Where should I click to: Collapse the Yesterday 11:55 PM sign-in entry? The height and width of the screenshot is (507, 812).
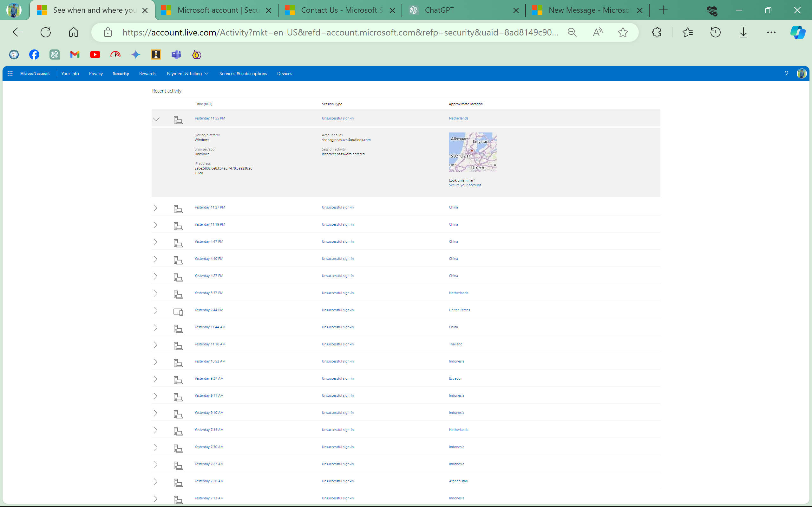[156, 119]
